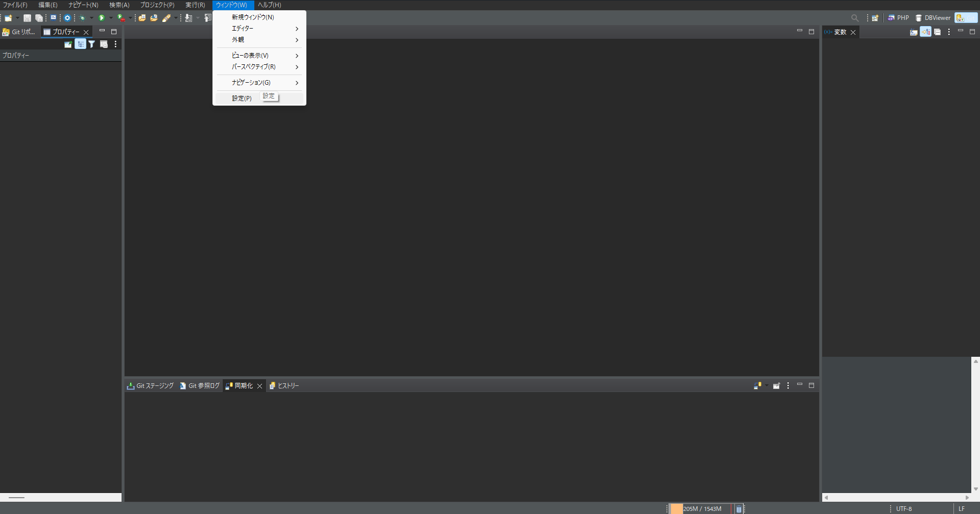Click Show Type Names icon in Variables view
The height and width of the screenshot is (514, 980).
coord(914,32)
